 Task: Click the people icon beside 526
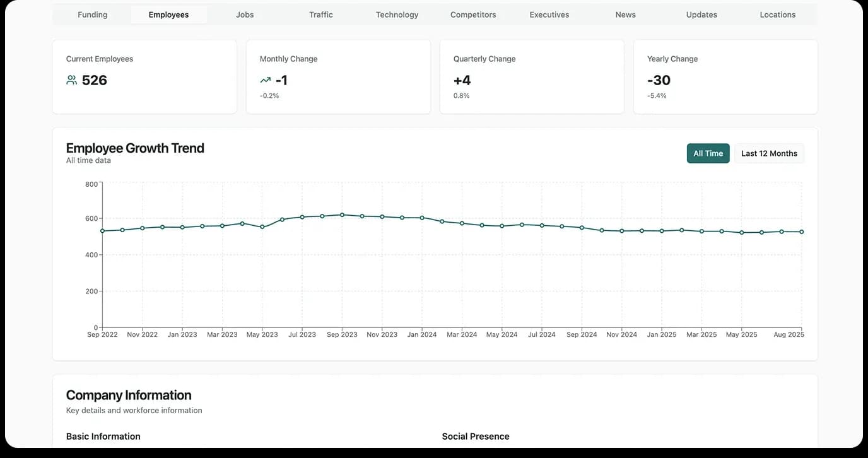pyautogui.click(x=71, y=80)
